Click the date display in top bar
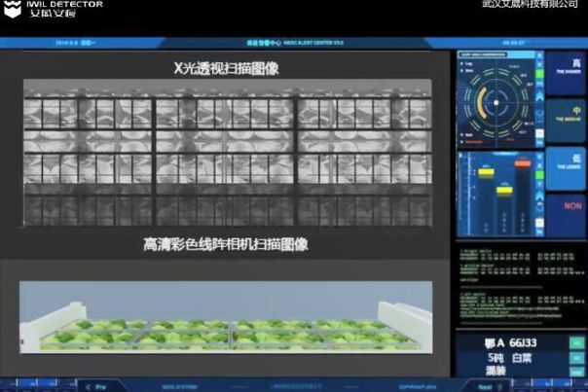 (56, 44)
